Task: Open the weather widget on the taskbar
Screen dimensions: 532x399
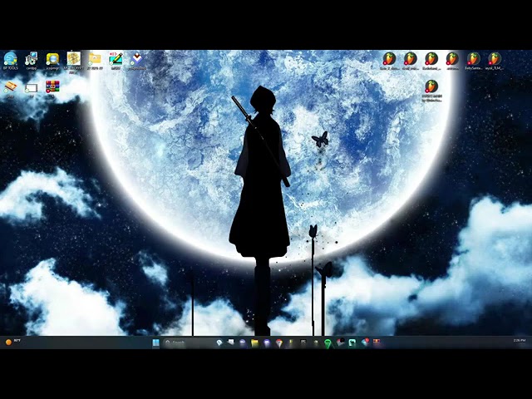Action: 13,342
